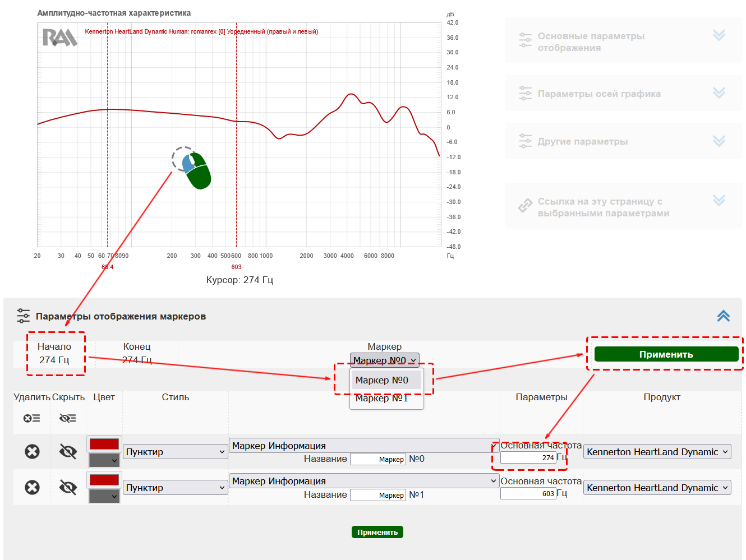Delete all markers with the list-delete icon
Viewport: 746px width, 560px height.
click(32, 418)
